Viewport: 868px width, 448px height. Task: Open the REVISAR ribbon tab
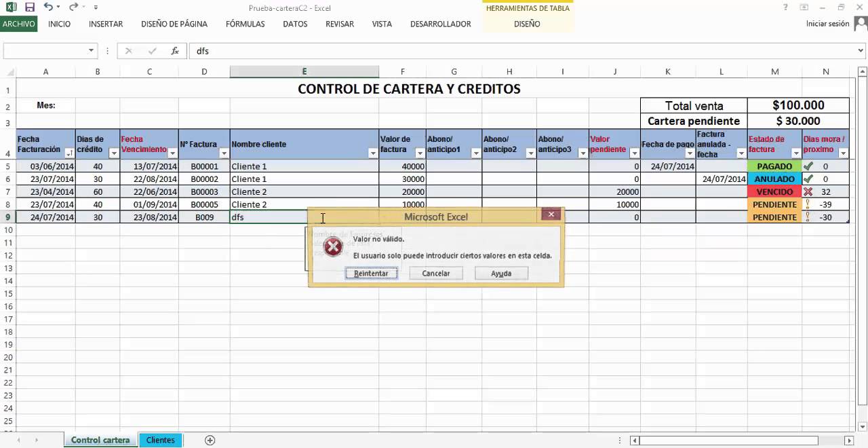click(x=340, y=24)
